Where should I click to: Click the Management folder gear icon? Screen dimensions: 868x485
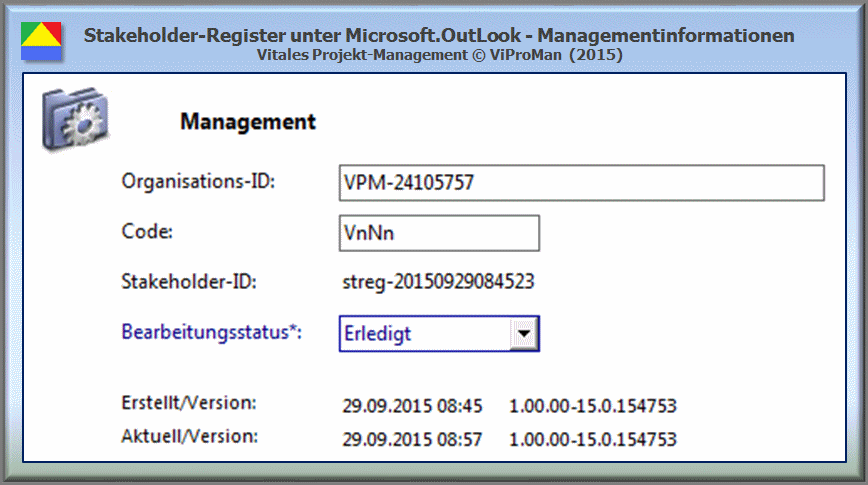coord(75,118)
